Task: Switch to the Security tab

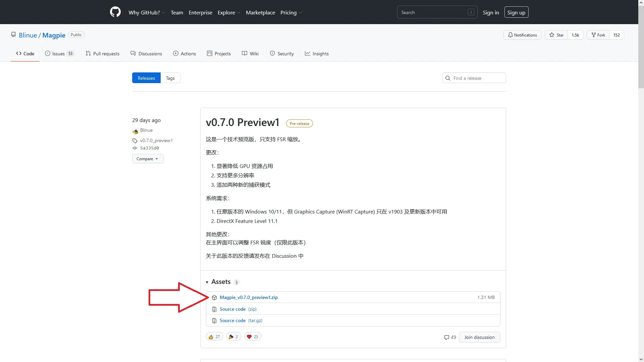Action: 282,54
